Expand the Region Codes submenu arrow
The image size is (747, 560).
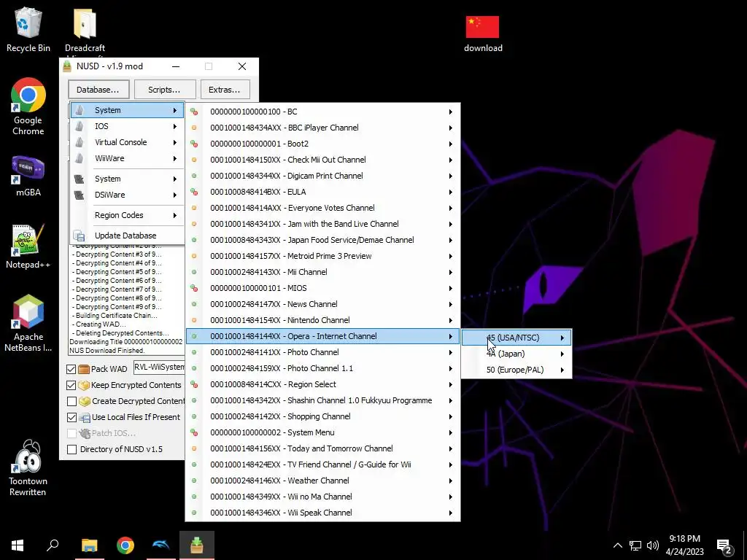(175, 215)
